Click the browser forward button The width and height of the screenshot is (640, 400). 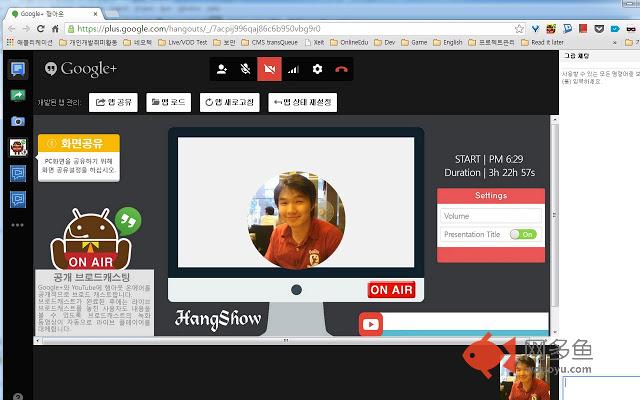[x=26, y=29]
